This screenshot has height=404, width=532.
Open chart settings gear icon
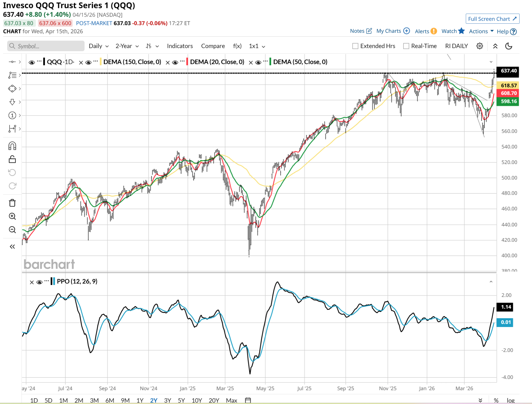pyautogui.click(x=480, y=46)
